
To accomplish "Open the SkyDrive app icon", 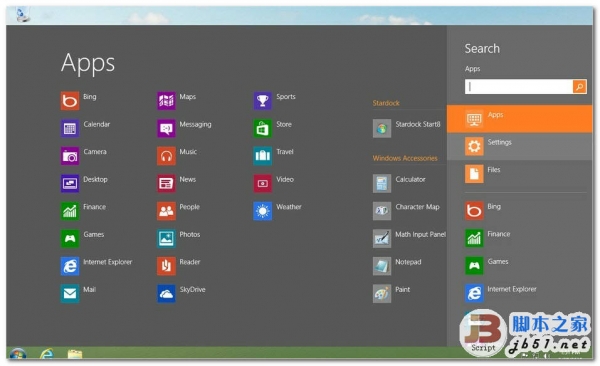I will (166, 294).
